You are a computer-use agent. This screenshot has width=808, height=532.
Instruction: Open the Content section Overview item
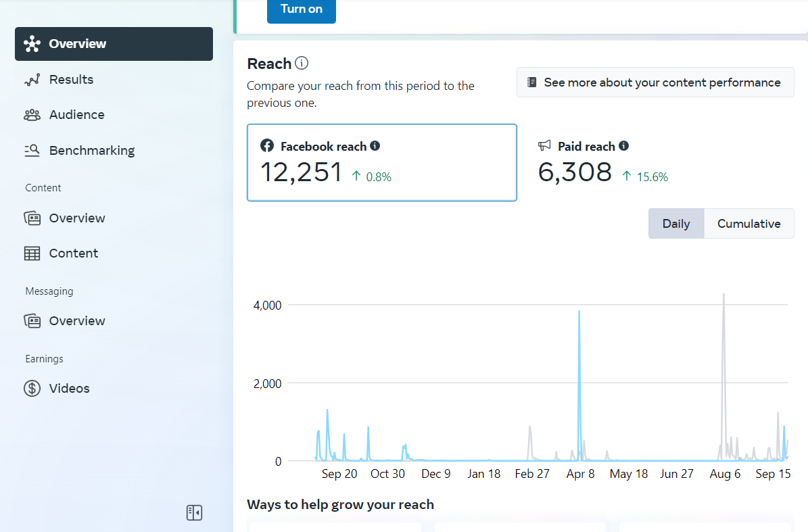[76, 218]
